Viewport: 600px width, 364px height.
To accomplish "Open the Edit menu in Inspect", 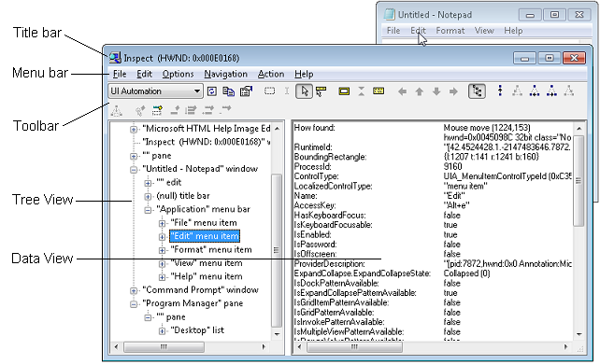I will click(x=144, y=74).
